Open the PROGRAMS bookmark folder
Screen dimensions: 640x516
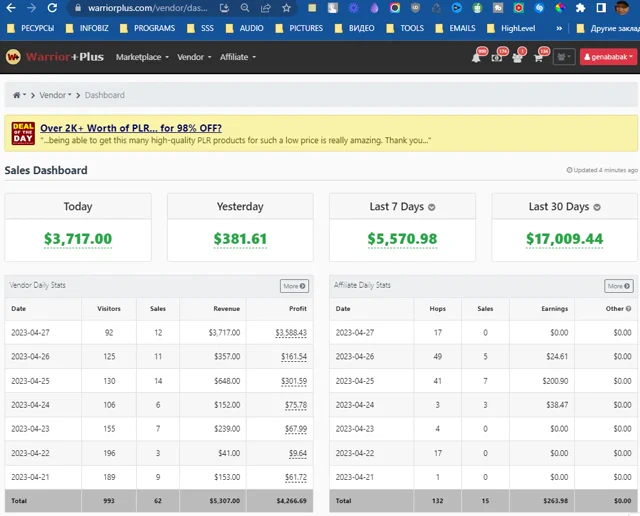pyautogui.click(x=154, y=28)
